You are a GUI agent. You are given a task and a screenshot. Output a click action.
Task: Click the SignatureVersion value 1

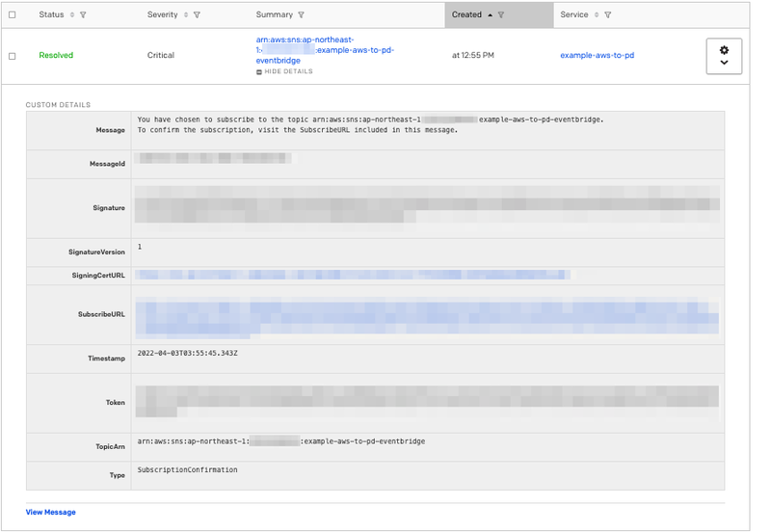pos(140,247)
